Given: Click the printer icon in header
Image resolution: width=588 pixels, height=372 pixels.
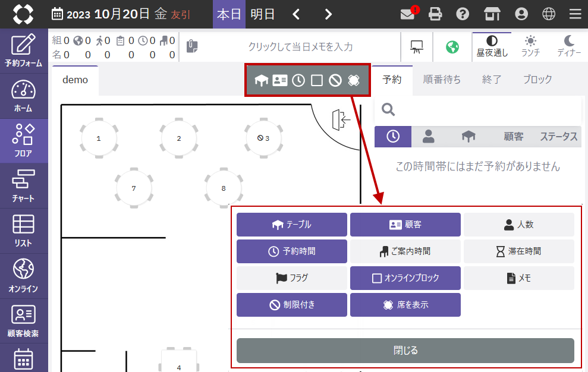Looking at the screenshot, I should [436, 14].
